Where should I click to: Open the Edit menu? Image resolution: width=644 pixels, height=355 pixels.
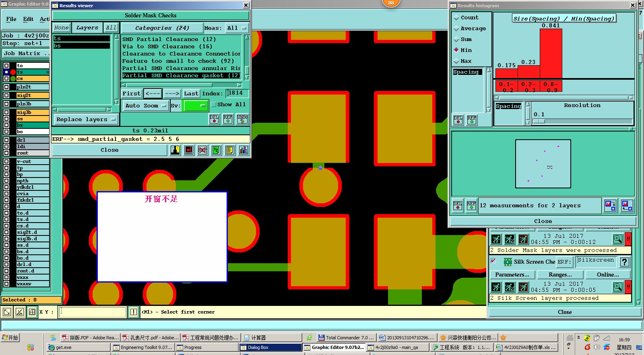[x=28, y=19]
